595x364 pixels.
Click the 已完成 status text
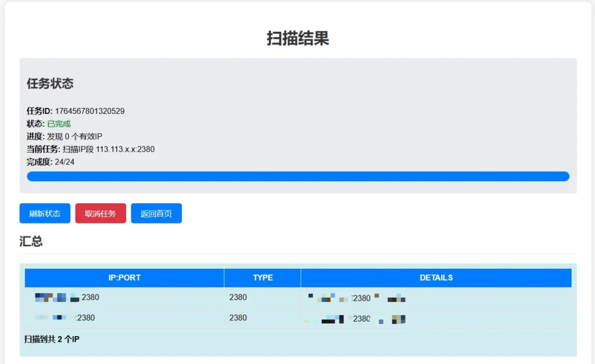tap(58, 123)
